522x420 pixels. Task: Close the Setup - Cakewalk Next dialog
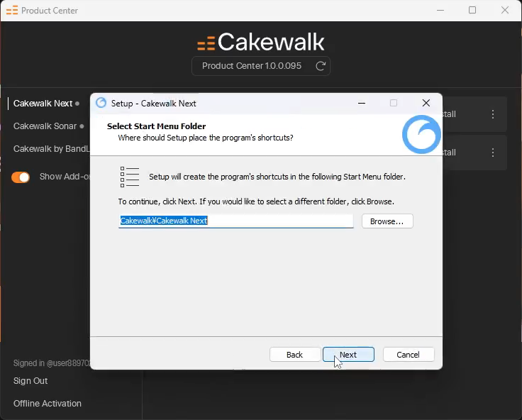click(x=426, y=103)
